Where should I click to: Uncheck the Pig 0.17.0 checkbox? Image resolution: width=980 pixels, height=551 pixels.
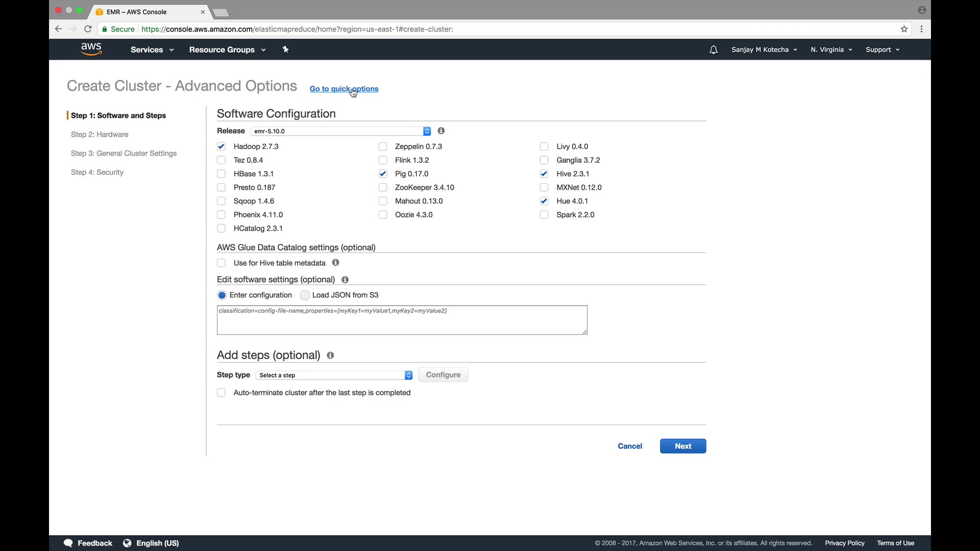pos(383,174)
